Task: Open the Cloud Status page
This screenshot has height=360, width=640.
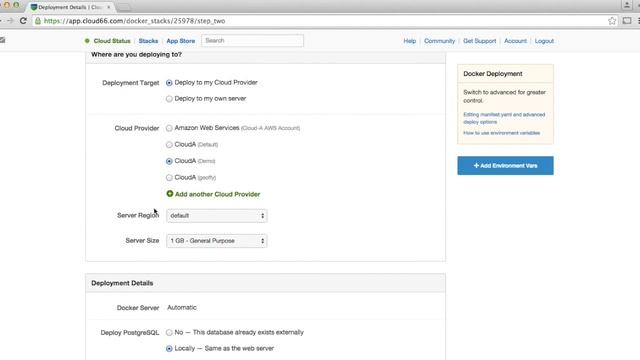Action: [x=112, y=41]
